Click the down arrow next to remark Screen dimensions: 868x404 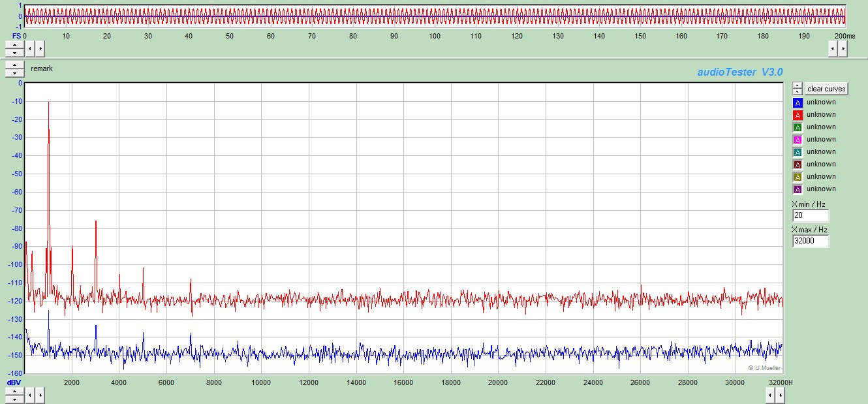pos(15,72)
